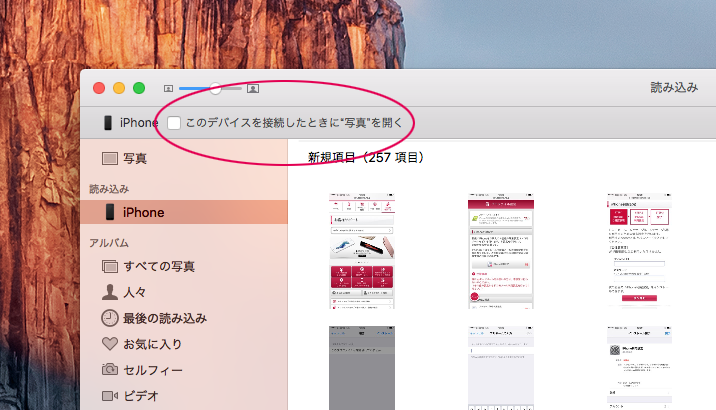Viewport: 716px width, 410px height.
Task: Click small thumbnail icon left of slider
Action: (x=168, y=89)
